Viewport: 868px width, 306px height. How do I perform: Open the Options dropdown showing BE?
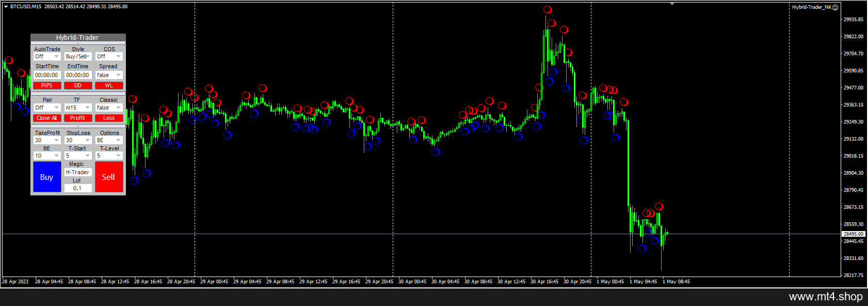coord(109,140)
